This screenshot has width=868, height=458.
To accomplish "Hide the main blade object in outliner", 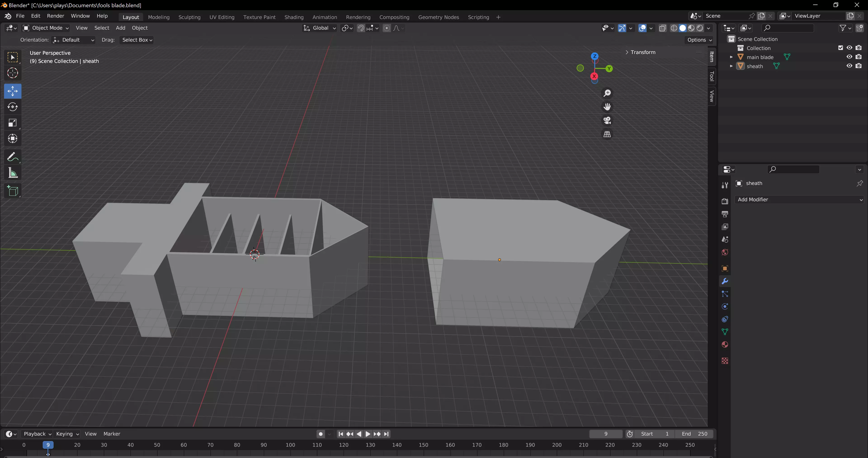I will [x=849, y=57].
